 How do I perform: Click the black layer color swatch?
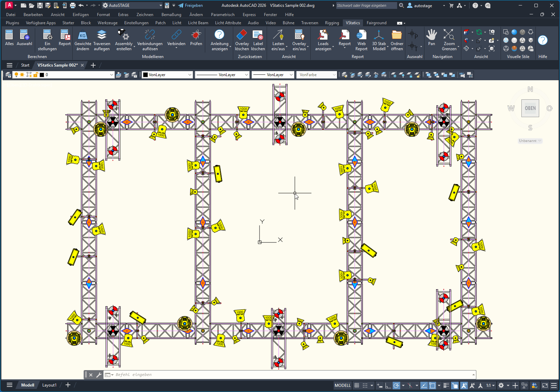point(42,75)
